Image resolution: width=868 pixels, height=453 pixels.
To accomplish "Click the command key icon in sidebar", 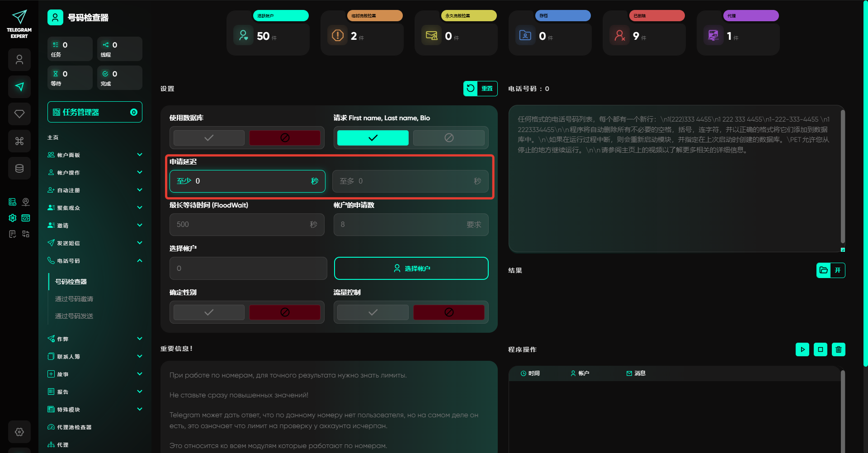I will click(19, 141).
